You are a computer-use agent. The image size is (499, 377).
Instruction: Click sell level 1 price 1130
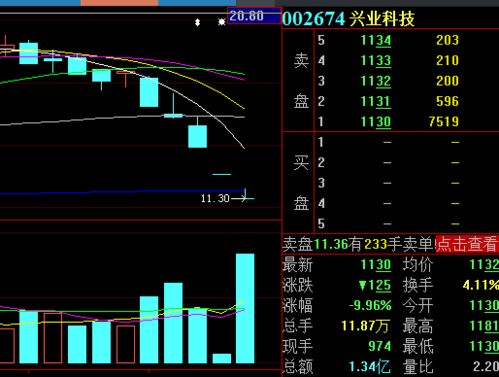pyautogui.click(x=376, y=122)
